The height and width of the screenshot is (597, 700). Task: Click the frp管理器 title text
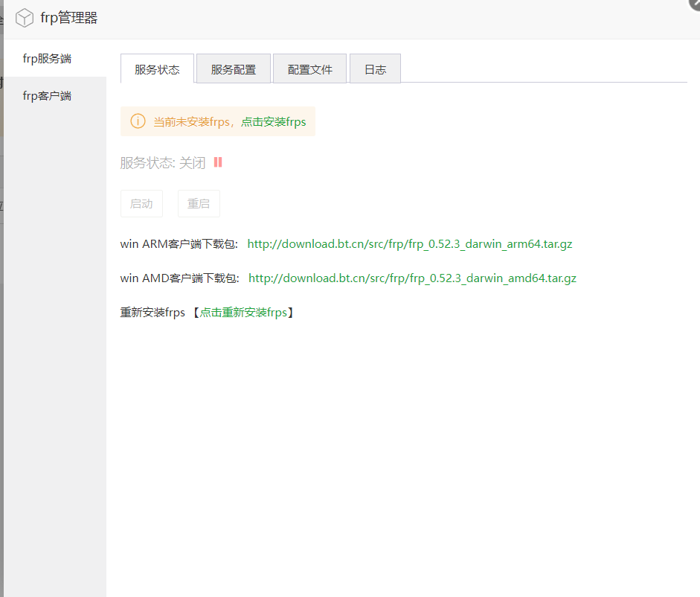(69, 18)
